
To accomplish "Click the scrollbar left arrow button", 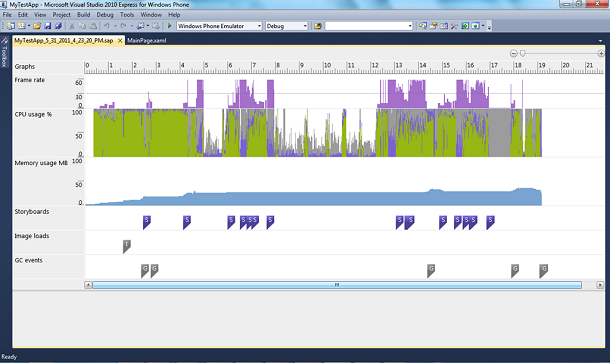I will click(88, 285).
